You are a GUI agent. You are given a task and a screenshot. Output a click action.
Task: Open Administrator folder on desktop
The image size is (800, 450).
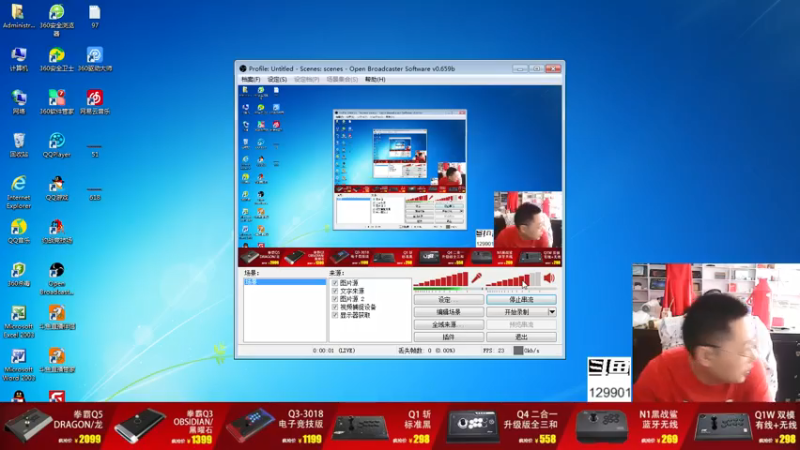[18, 16]
